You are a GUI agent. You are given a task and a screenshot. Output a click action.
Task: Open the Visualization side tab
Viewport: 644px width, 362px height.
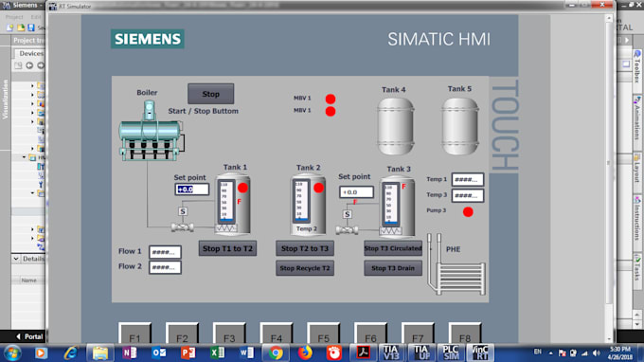pos(5,100)
